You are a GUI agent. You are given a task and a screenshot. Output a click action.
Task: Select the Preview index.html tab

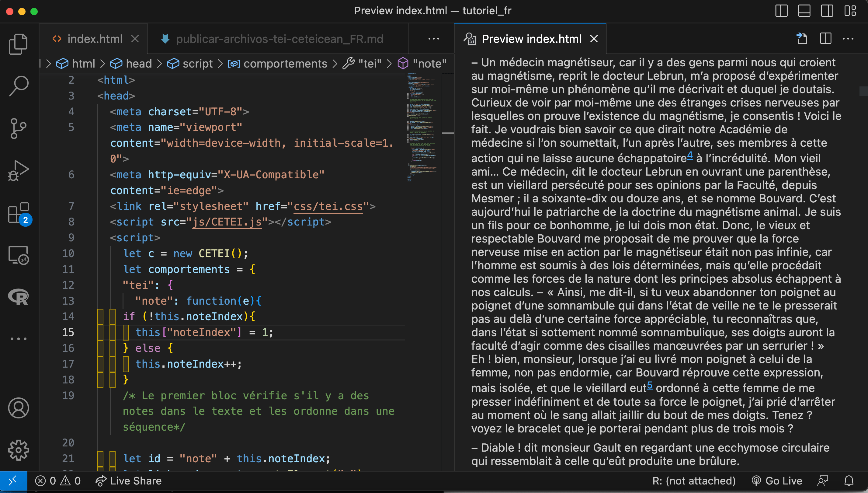pyautogui.click(x=531, y=39)
